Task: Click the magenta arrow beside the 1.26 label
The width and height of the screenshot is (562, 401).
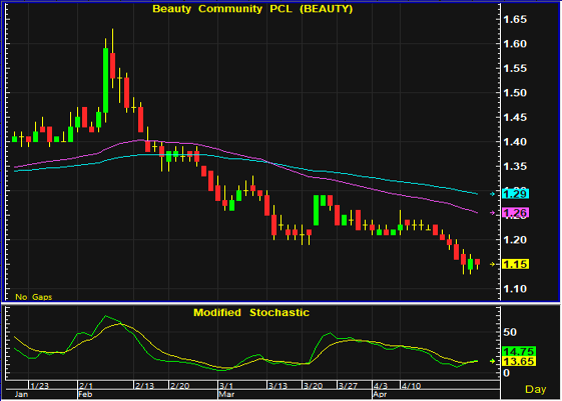Action: point(493,213)
